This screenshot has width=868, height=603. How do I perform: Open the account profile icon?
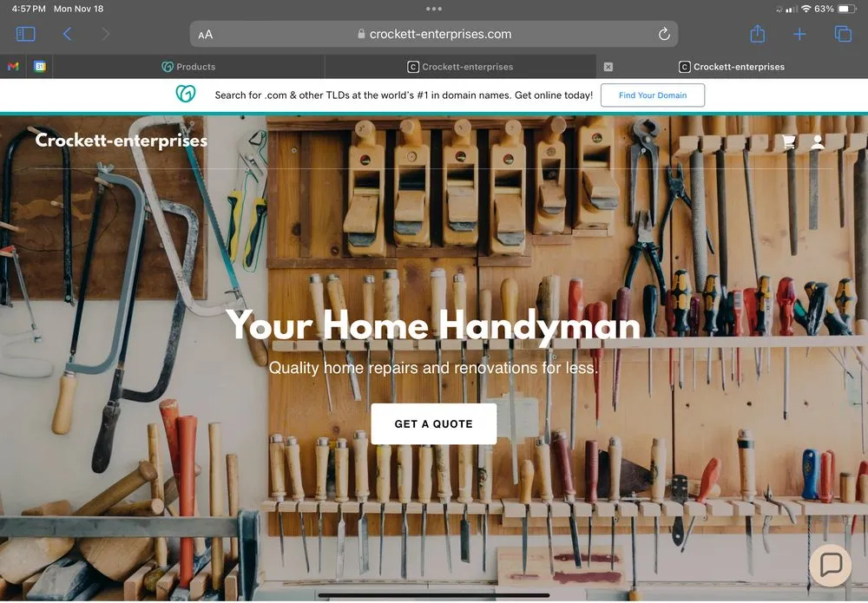click(x=817, y=142)
